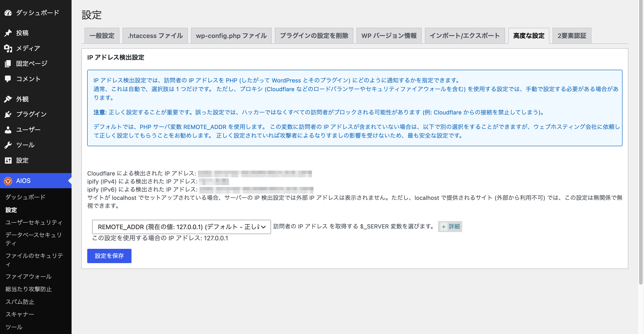
Task: Open コメント menu in sidebar
Action: click(x=36, y=79)
